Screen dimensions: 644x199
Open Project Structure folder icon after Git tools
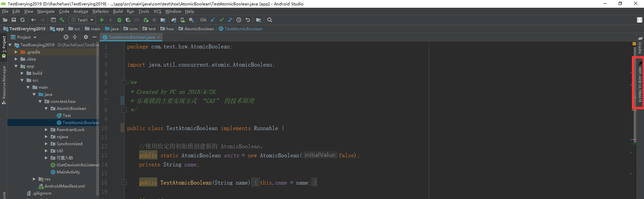(x=259, y=20)
